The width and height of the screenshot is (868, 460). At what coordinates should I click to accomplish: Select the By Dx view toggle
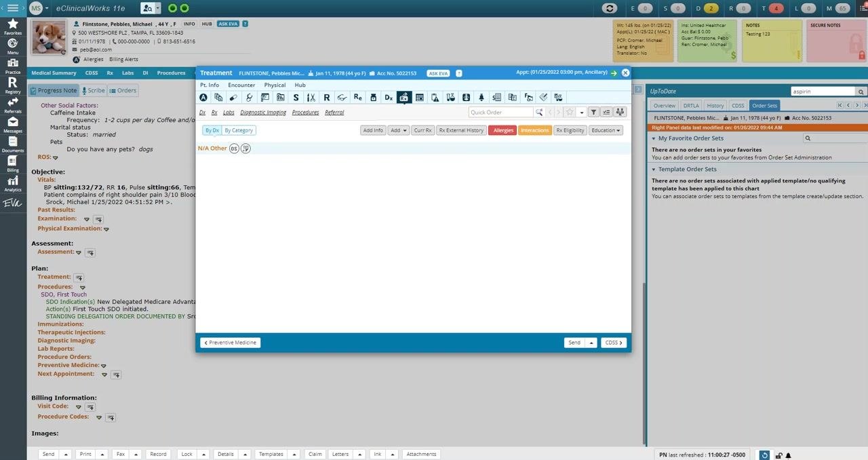(x=212, y=130)
